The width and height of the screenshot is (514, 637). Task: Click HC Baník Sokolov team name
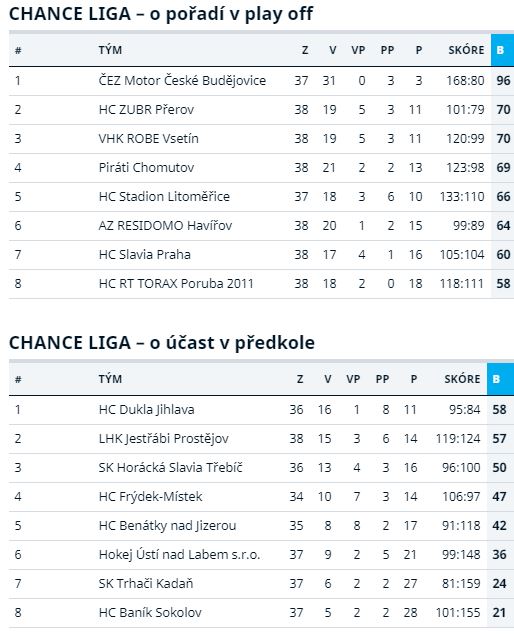coord(150,613)
